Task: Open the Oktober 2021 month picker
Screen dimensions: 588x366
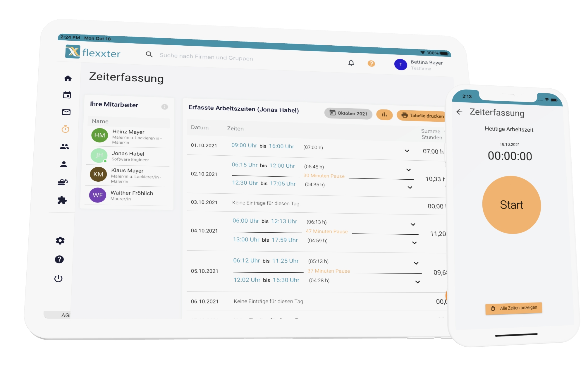Action: click(348, 113)
